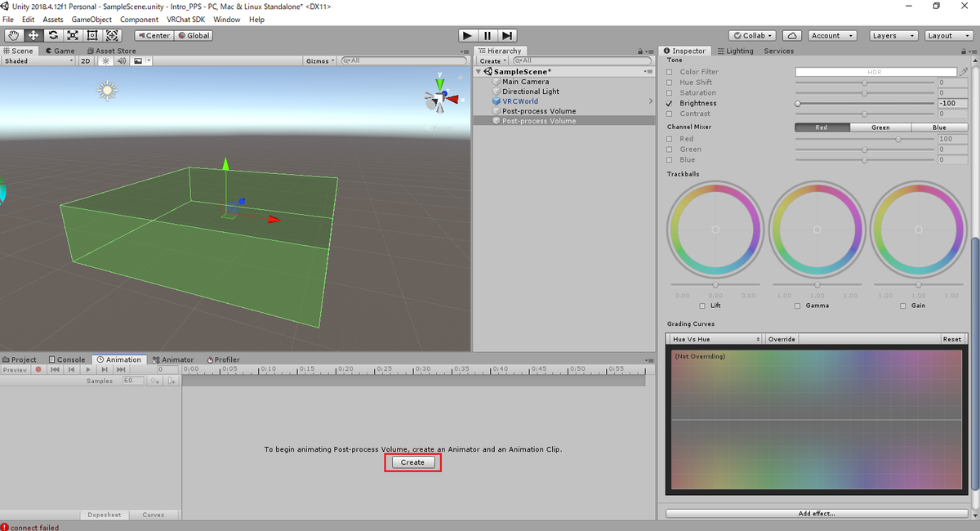Viewport: 980px width, 531px height.
Task: Click the scene orientation gizmo
Action: tap(443, 98)
